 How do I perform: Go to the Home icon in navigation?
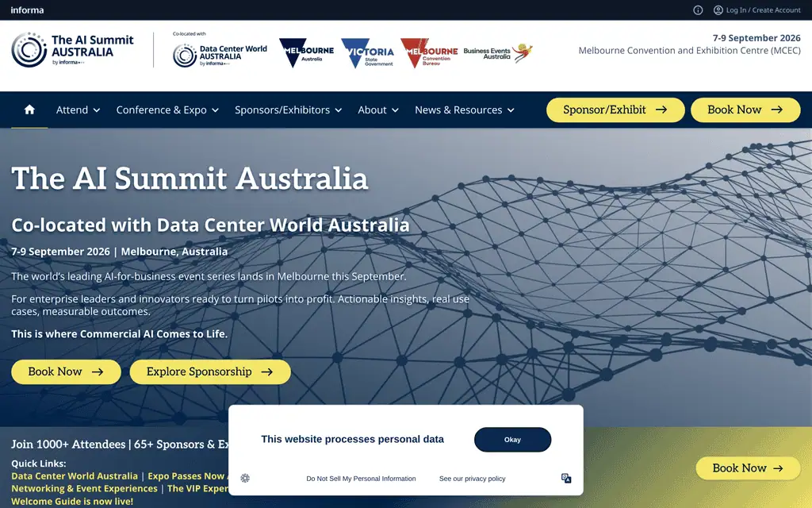[29, 110]
